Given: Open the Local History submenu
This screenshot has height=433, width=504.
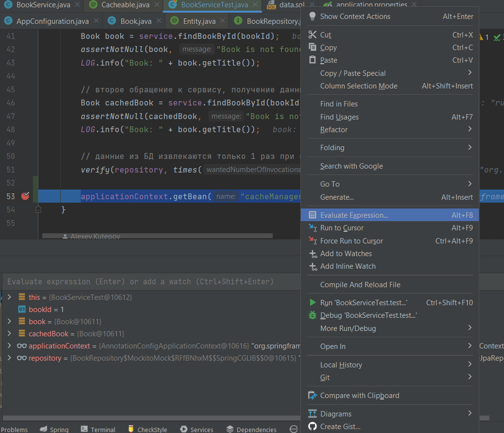Looking at the screenshot, I should 390,365.
